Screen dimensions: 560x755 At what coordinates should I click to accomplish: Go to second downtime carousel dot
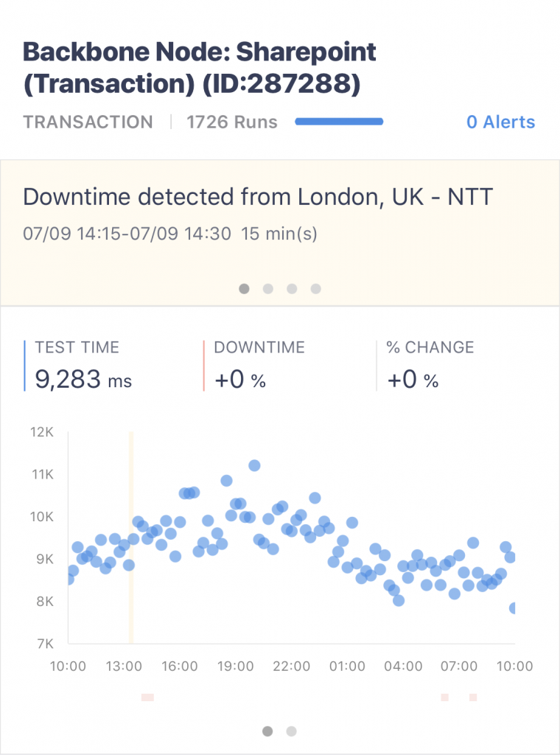click(268, 288)
